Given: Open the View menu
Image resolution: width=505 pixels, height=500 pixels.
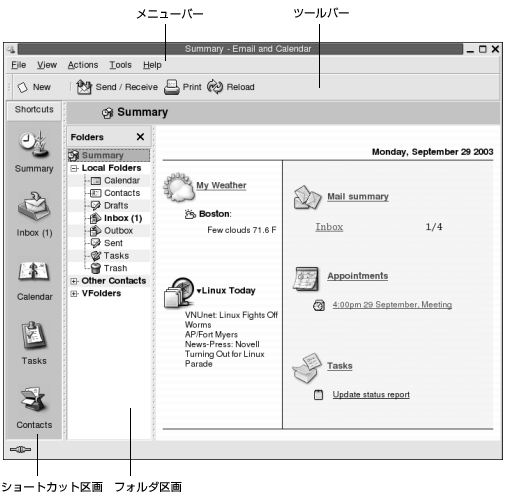Looking at the screenshot, I should [x=47, y=65].
